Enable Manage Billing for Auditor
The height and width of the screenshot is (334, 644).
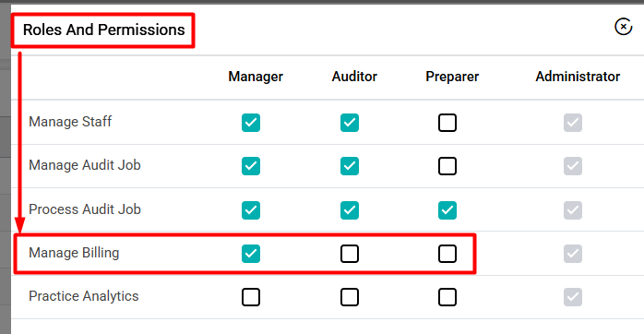click(350, 254)
